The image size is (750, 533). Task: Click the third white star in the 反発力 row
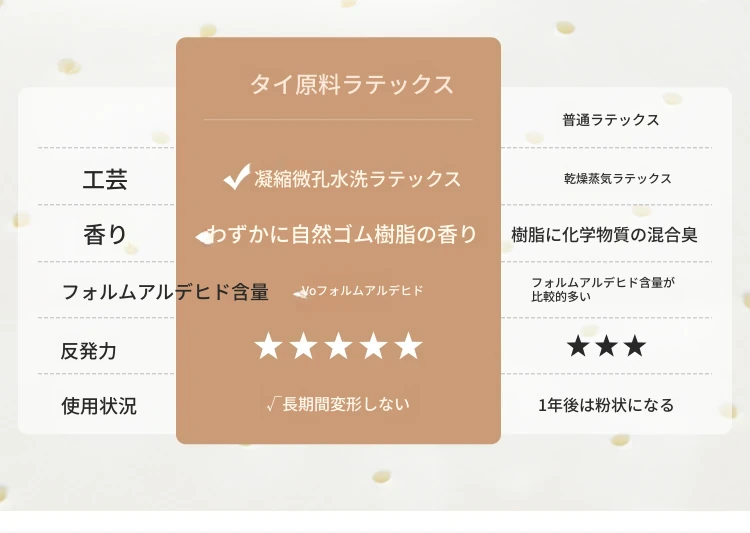click(339, 346)
